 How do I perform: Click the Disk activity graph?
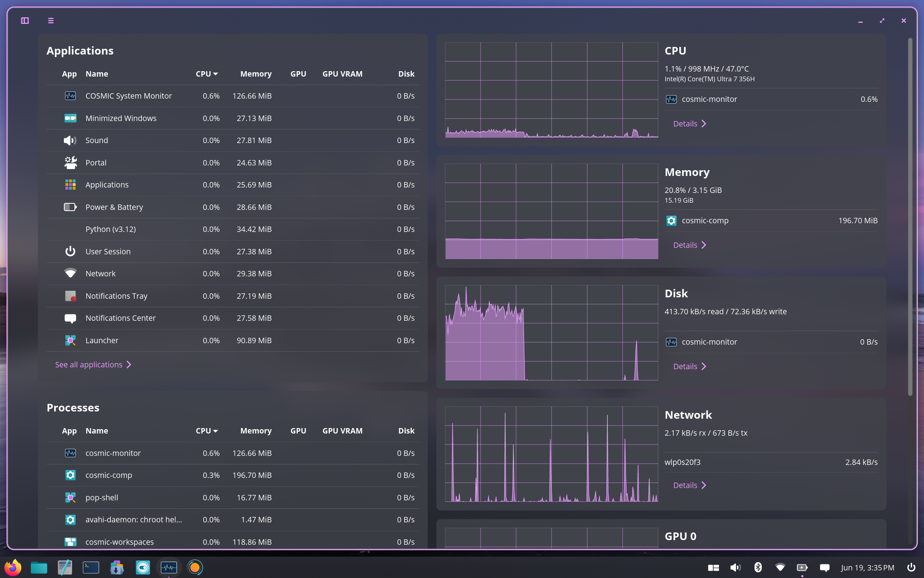552,333
